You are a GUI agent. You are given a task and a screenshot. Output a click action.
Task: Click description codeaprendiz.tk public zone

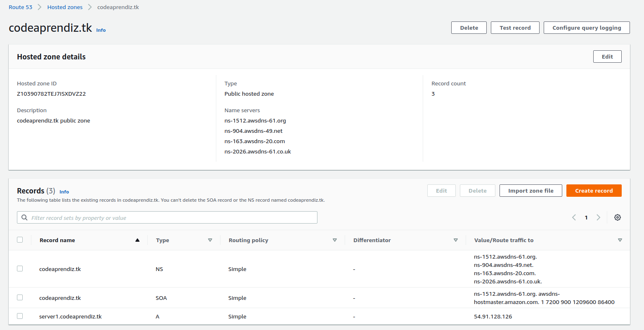53,120
